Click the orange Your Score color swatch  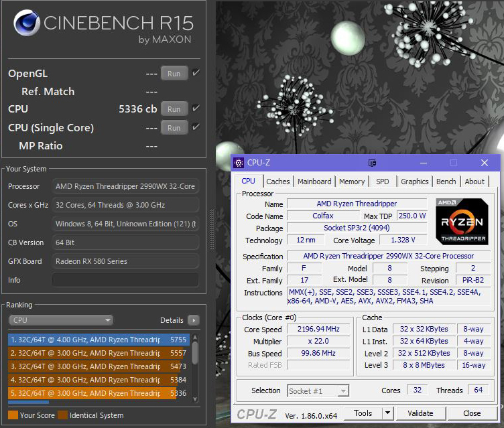pos(13,415)
